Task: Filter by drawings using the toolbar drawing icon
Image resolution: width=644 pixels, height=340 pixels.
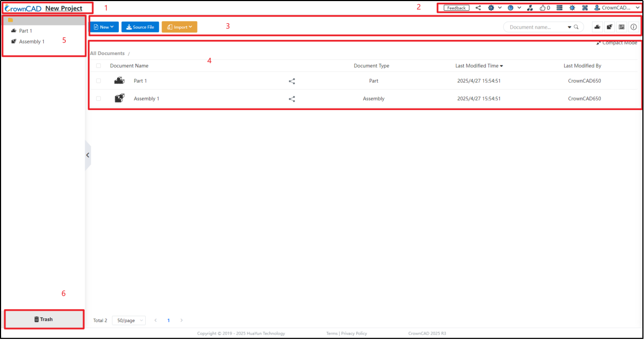Action: pyautogui.click(x=621, y=27)
